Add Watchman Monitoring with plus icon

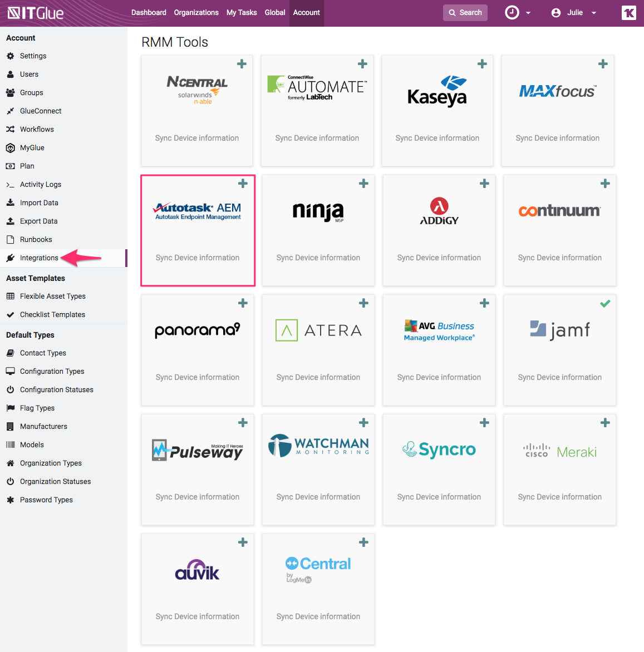[x=363, y=423]
